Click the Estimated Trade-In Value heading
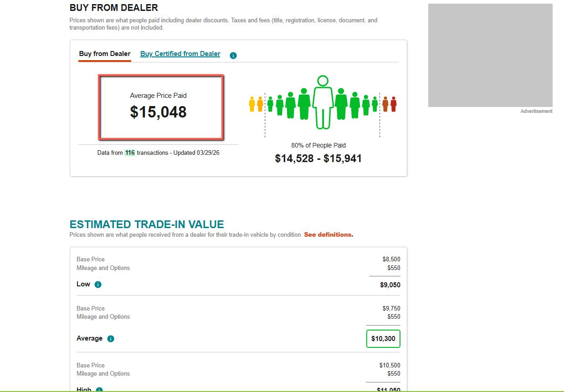Viewport: 564px width, 392px height. (x=147, y=224)
